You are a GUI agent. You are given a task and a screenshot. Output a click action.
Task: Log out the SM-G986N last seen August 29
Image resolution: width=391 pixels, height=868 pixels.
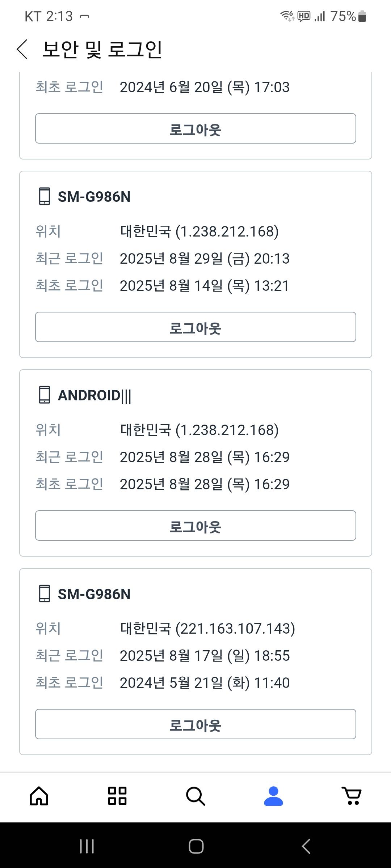click(195, 327)
